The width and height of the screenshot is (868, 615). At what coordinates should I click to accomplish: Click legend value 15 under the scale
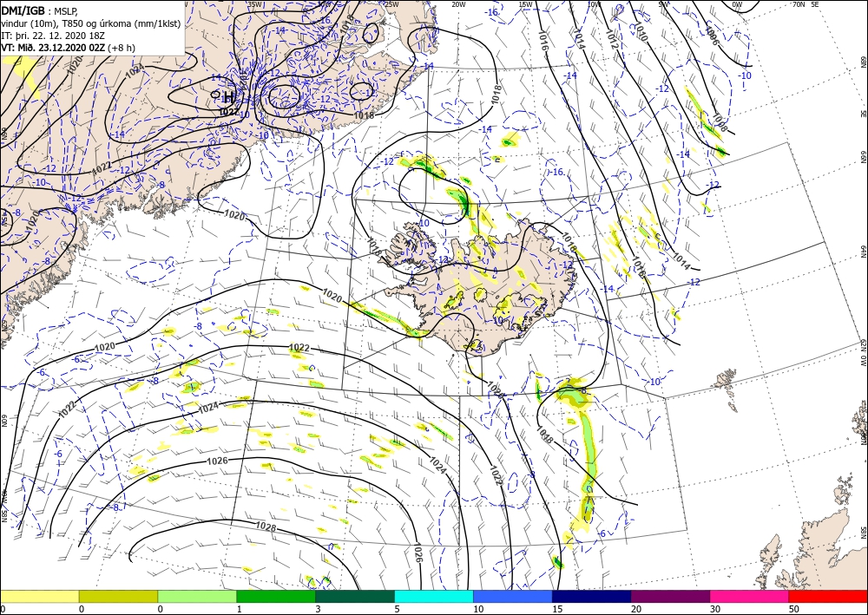[557, 609]
